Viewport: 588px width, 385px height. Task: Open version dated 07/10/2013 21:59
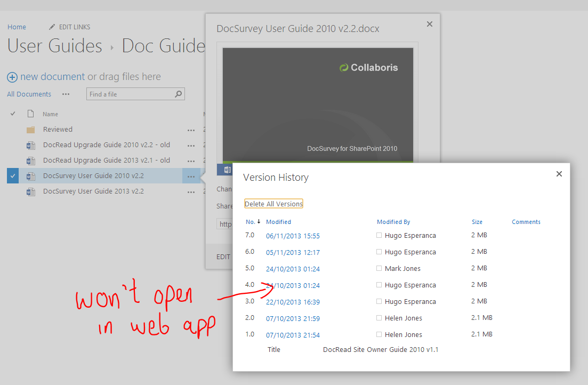[x=293, y=318]
